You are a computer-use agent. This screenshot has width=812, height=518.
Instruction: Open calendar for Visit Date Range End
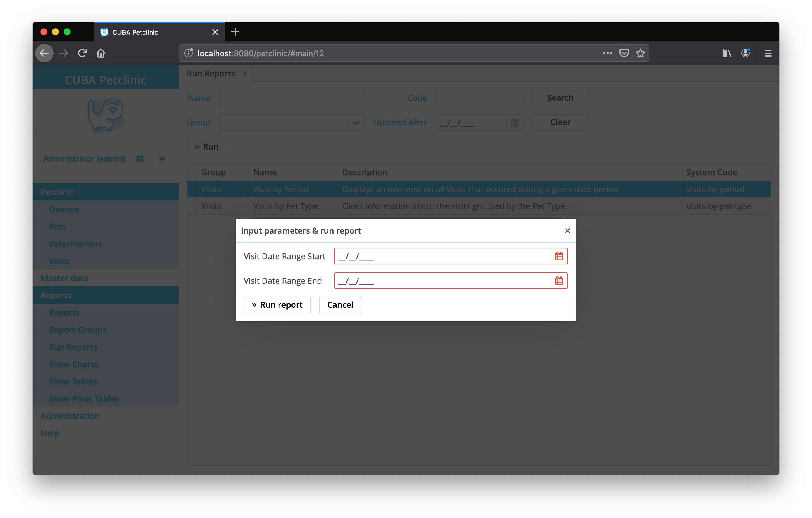tap(559, 281)
